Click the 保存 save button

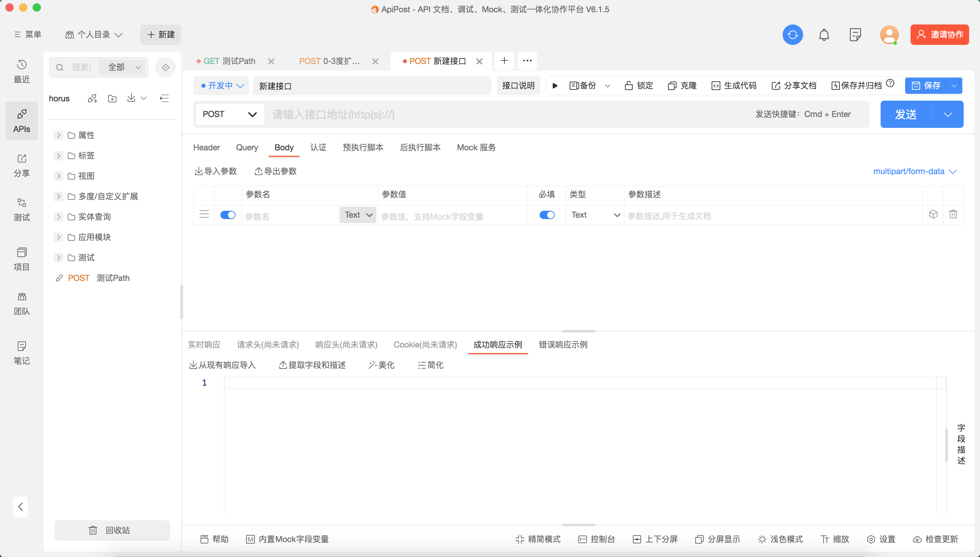point(926,85)
